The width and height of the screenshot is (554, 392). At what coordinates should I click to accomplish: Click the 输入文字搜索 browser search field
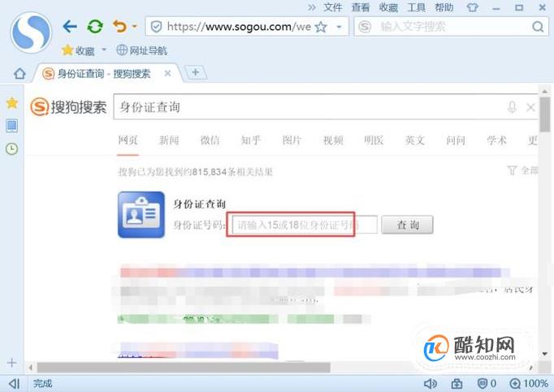tap(452, 27)
